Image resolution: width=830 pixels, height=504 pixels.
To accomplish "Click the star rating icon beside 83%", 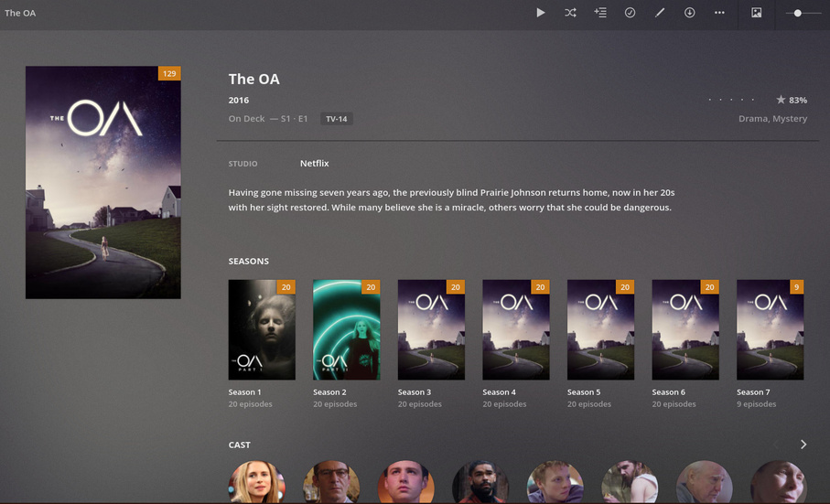I will pos(781,100).
